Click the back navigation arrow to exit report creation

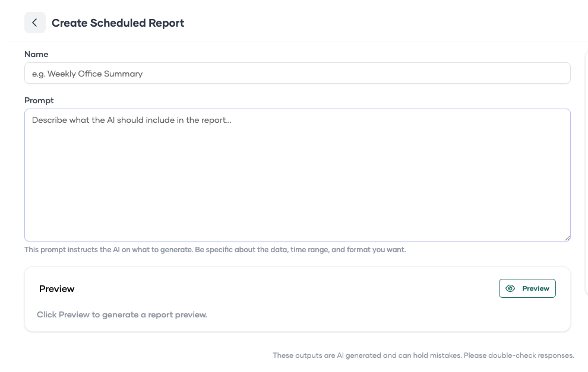pyautogui.click(x=35, y=23)
